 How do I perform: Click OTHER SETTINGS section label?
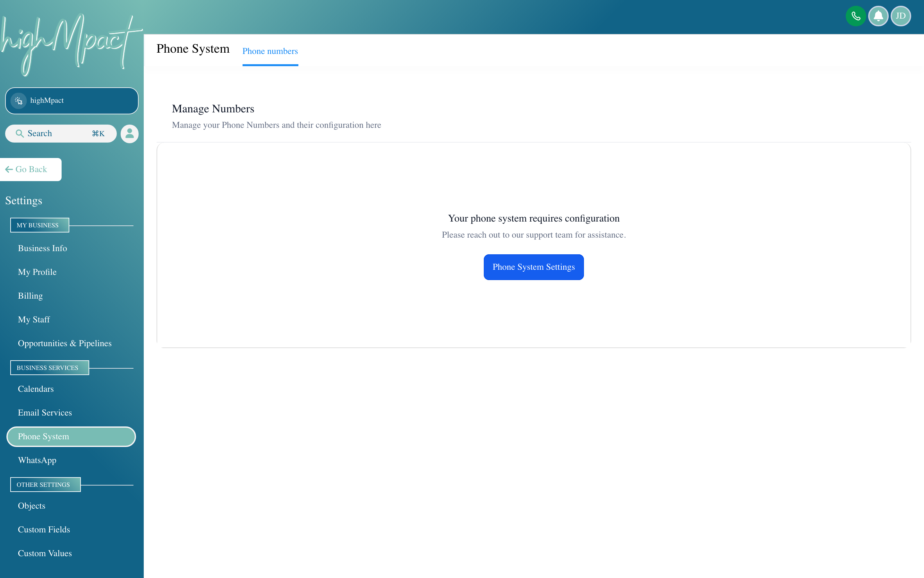coord(45,485)
